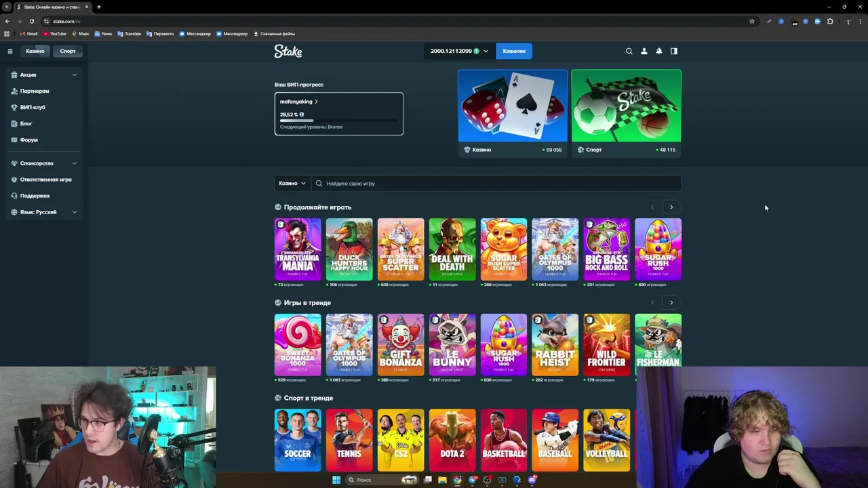
Task: Open the Chrome three-dot menu
Action: pyautogui.click(x=860, y=21)
